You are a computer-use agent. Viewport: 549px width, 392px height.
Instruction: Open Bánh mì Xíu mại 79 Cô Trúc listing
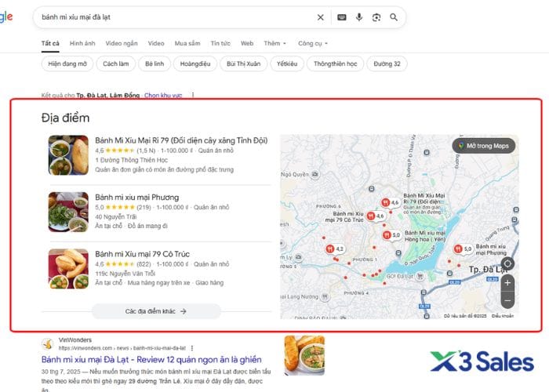[x=142, y=254]
